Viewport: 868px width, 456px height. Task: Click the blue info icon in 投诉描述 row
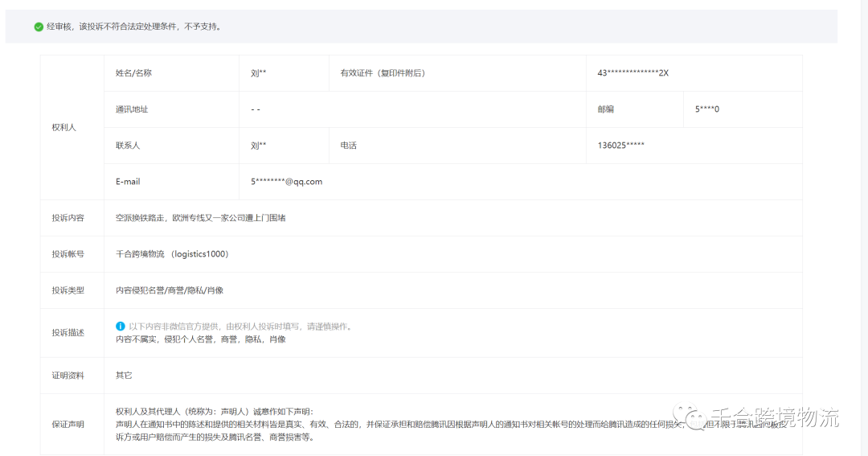pos(120,327)
